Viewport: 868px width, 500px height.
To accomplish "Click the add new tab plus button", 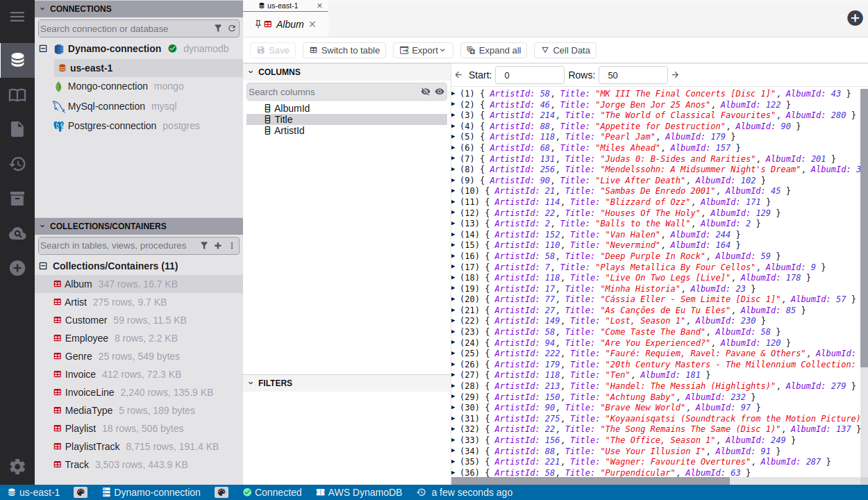I will (855, 18).
